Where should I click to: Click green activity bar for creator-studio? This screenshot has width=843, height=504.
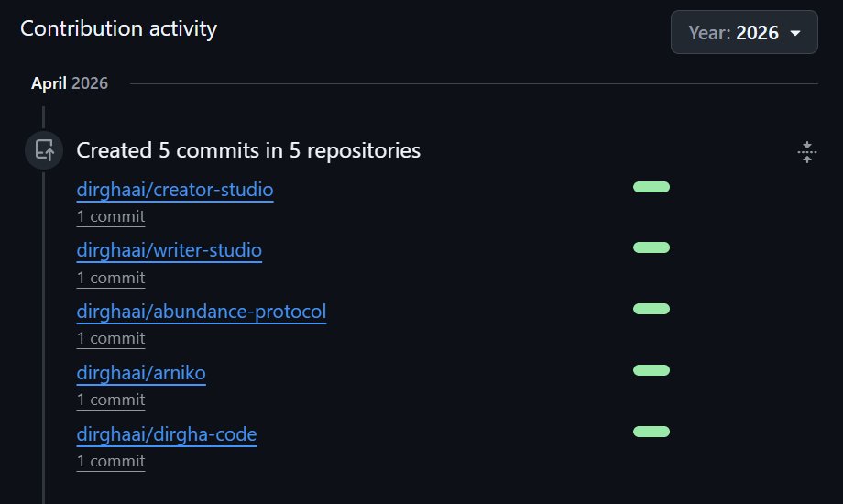point(651,187)
